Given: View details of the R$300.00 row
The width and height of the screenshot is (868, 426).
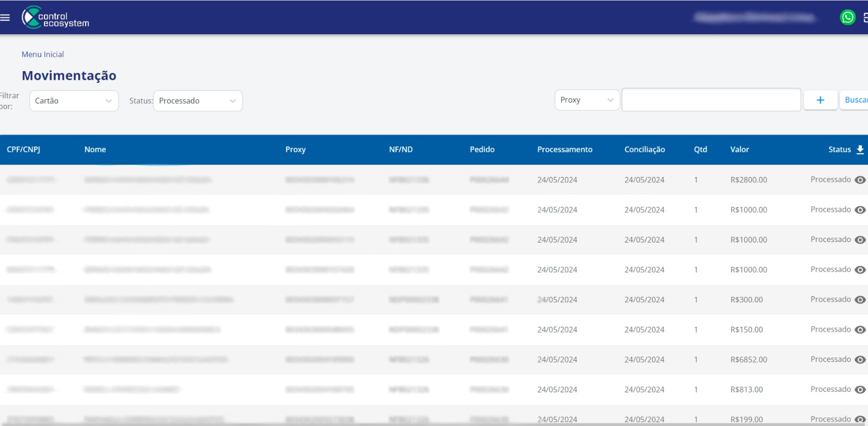Looking at the screenshot, I should [x=860, y=300].
